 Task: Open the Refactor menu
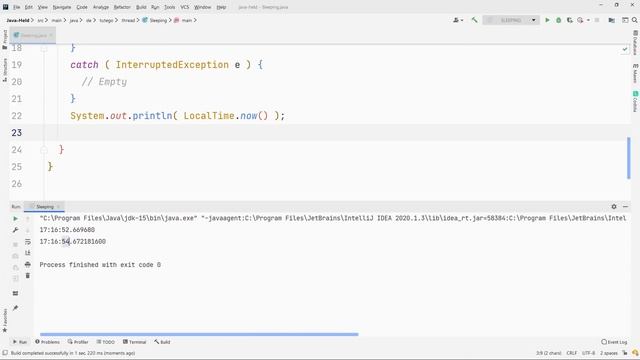click(122, 7)
